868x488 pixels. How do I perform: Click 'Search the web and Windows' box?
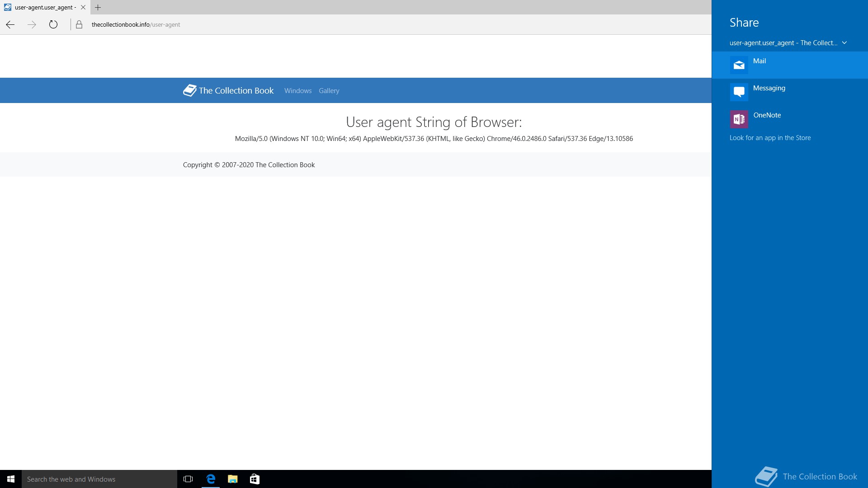99,479
